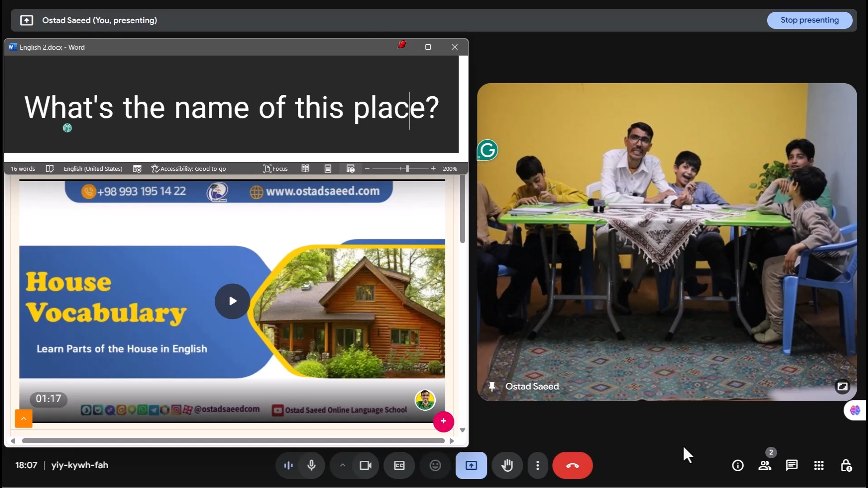This screenshot has height=488, width=868.
Task: Click the 200% zoom level in Word
Action: pyautogui.click(x=450, y=169)
